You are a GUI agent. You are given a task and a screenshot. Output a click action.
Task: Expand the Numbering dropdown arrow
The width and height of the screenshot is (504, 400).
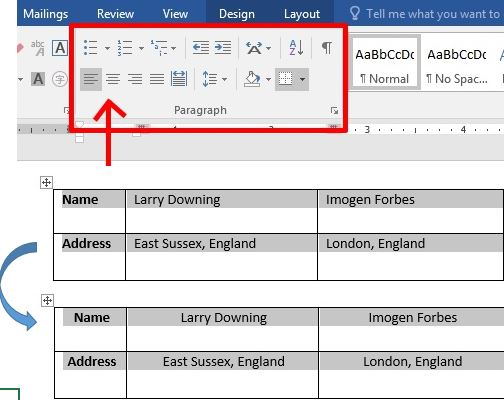[141, 48]
